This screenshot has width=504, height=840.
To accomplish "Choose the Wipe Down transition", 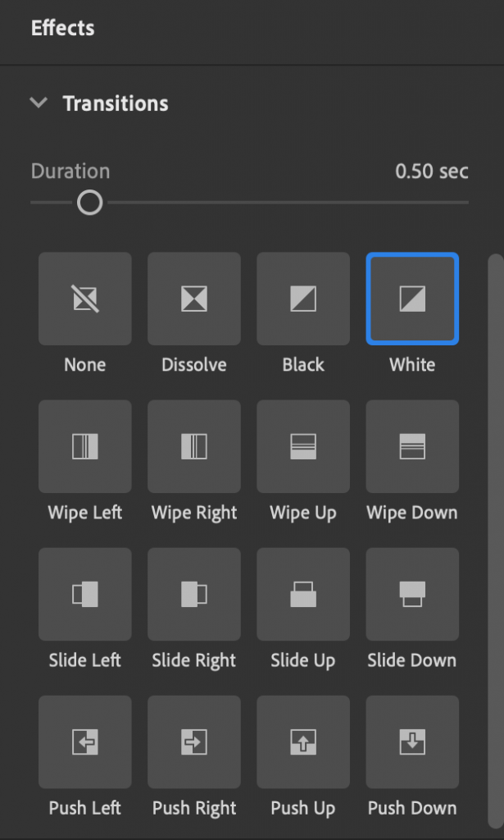I will pos(412,446).
